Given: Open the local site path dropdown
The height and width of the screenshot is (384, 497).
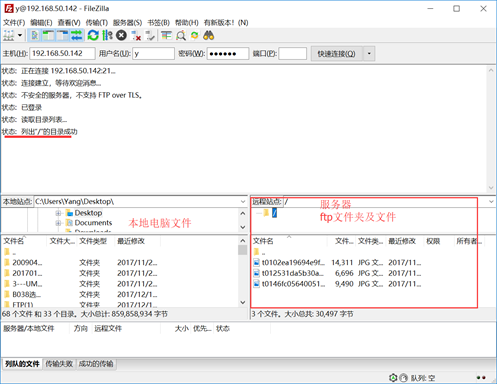Looking at the screenshot, I should [x=243, y=202].
